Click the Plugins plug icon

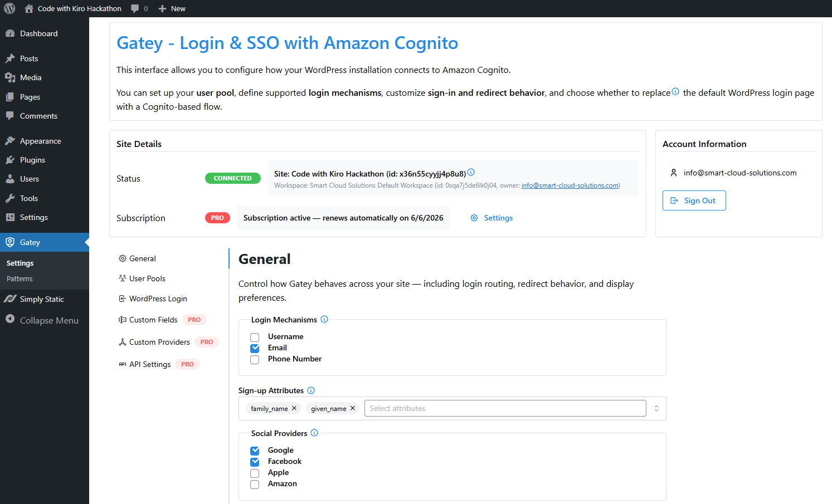point(10,160)
